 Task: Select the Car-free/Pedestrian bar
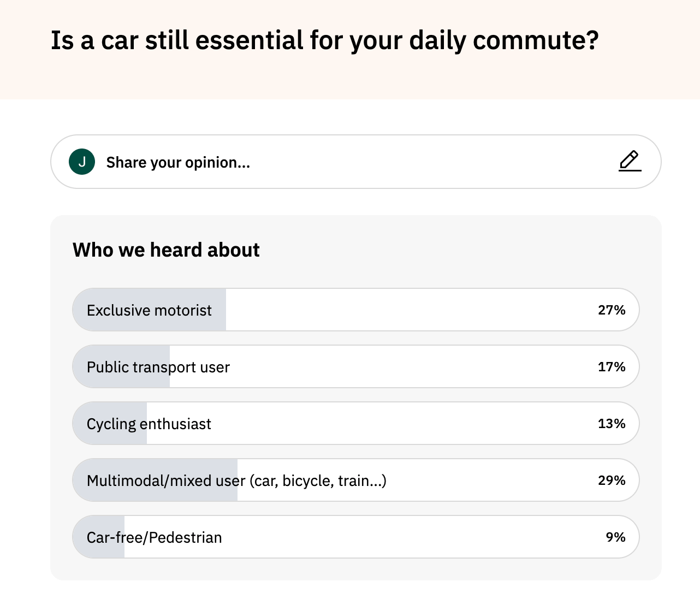tap(355, 537)
